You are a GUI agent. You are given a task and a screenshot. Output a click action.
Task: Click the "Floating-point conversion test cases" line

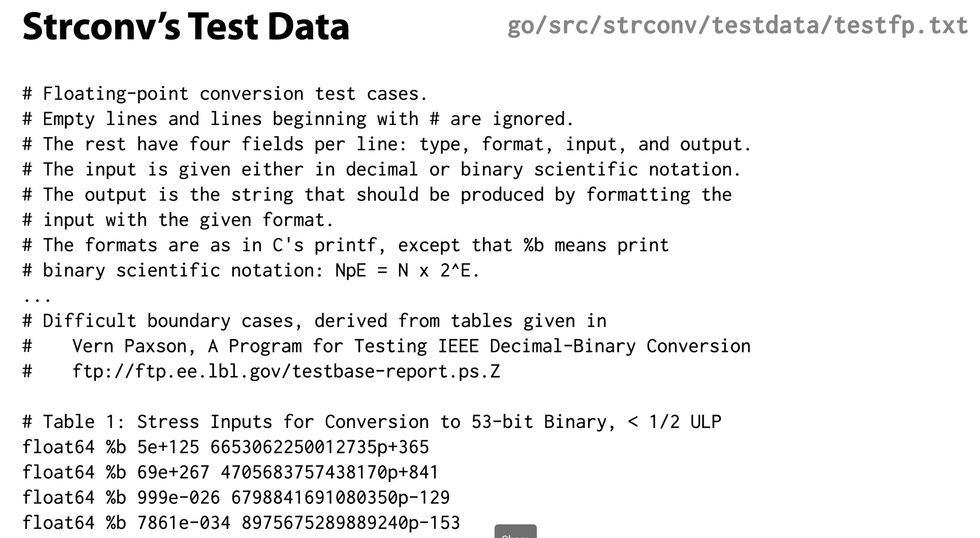click(226, 94)
